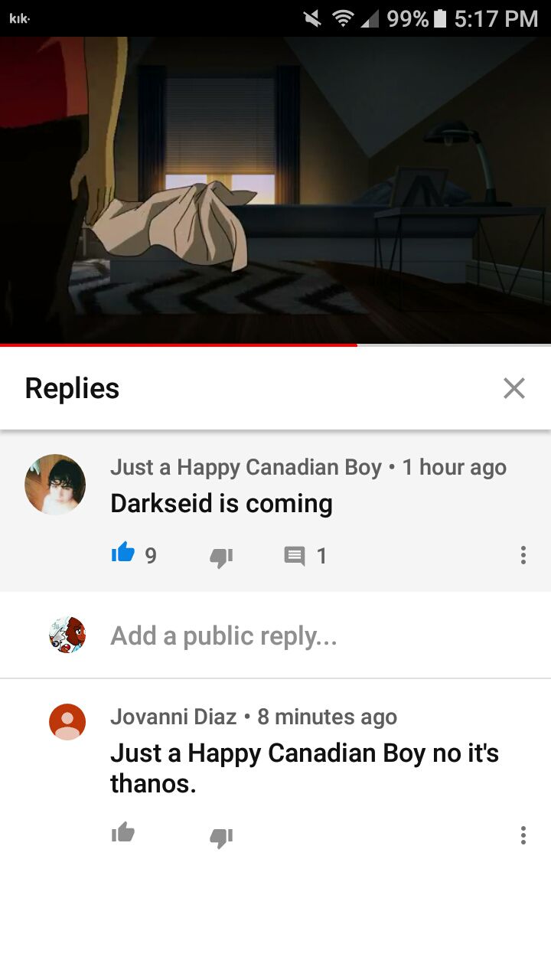Tap the Kik notification icon
Viewport: 551px width, 980px height.
19,18
